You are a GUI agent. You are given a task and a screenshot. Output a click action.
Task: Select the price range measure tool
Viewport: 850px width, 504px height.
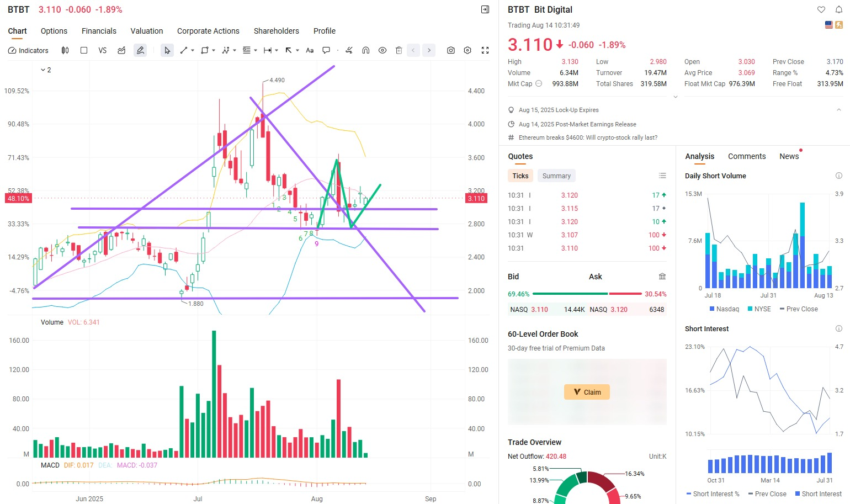268,50
